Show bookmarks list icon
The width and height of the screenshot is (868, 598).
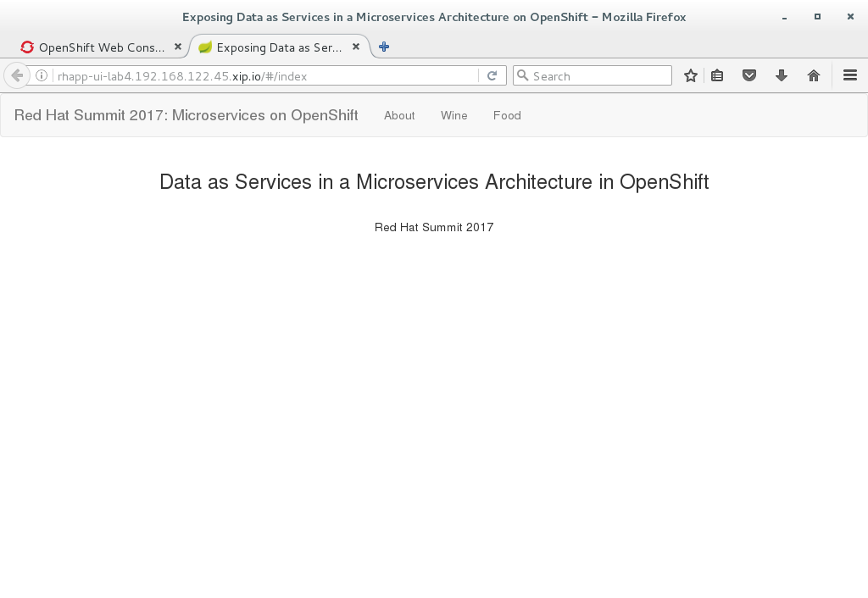717,75
